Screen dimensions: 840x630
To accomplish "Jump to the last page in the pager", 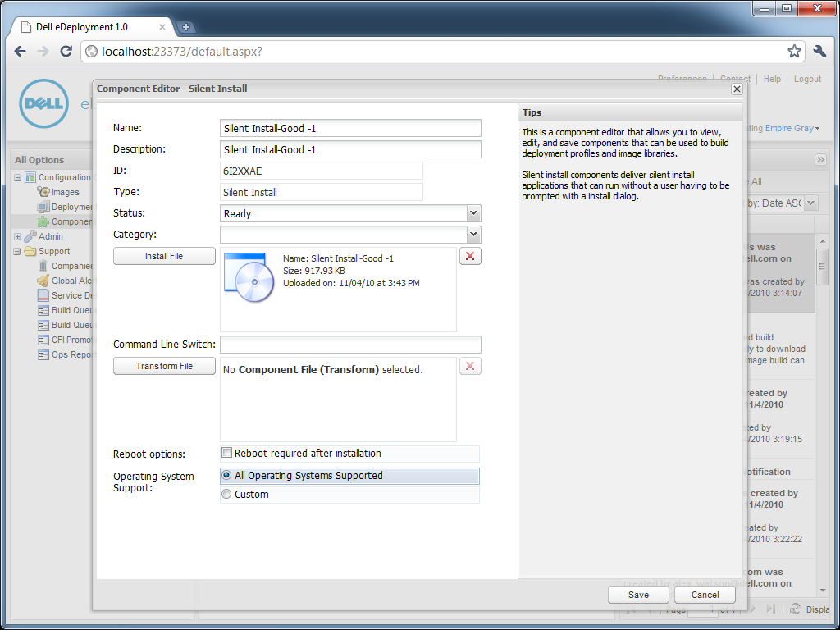I will (770, 609).
